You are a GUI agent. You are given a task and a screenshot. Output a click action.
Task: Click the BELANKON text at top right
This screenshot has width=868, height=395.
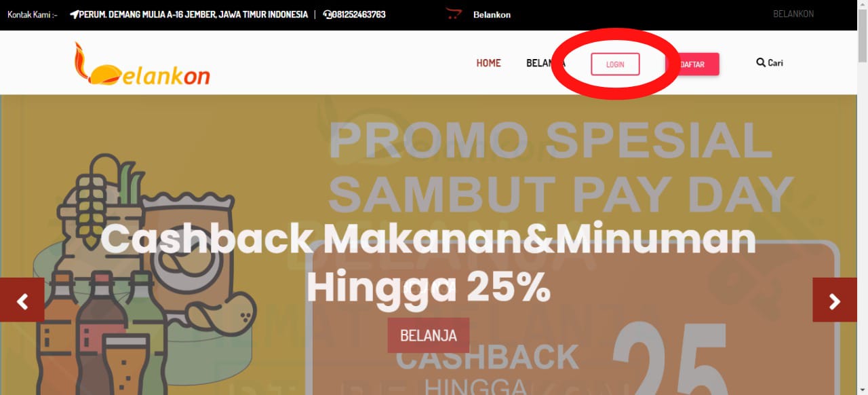pos(793,14)
